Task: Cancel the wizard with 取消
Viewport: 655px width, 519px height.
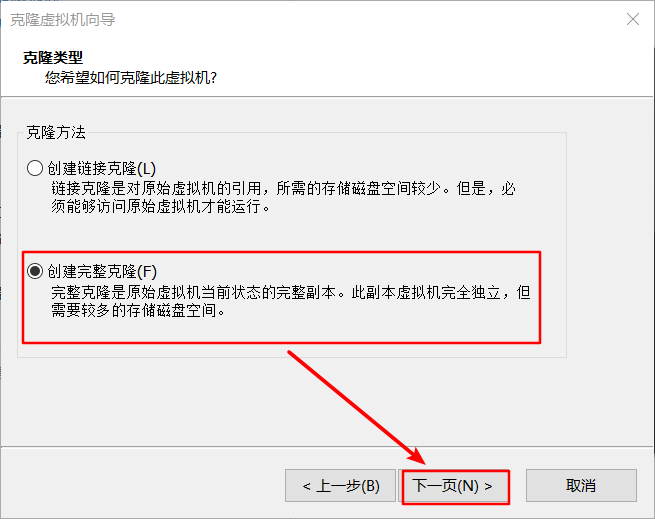Action: (x=581, y=486)
